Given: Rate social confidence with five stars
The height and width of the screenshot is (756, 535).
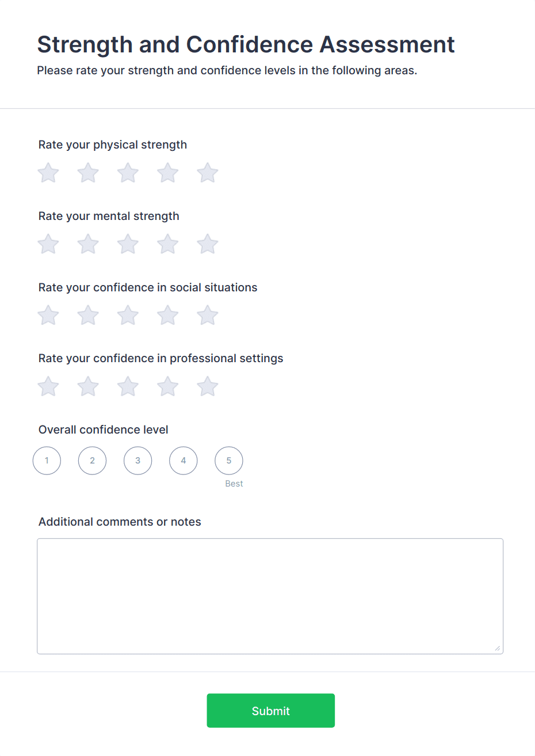Looking at the screenshot, I should click(207, 315).
